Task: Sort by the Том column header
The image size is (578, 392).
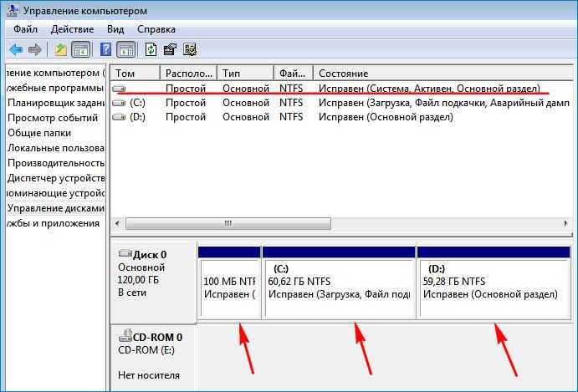Action: coord(136,73)
